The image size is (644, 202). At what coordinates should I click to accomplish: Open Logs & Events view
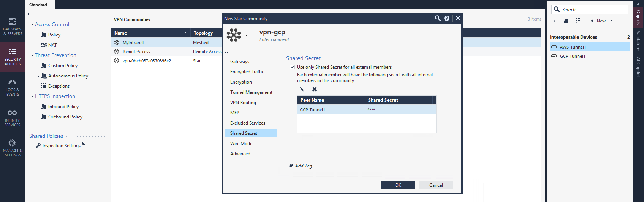[x=13, y=87]
